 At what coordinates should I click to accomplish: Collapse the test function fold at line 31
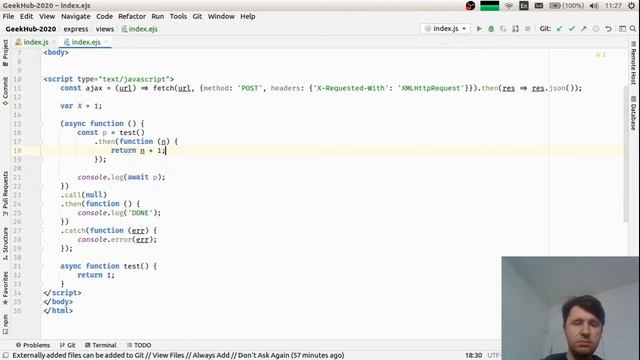click(41, 266)
